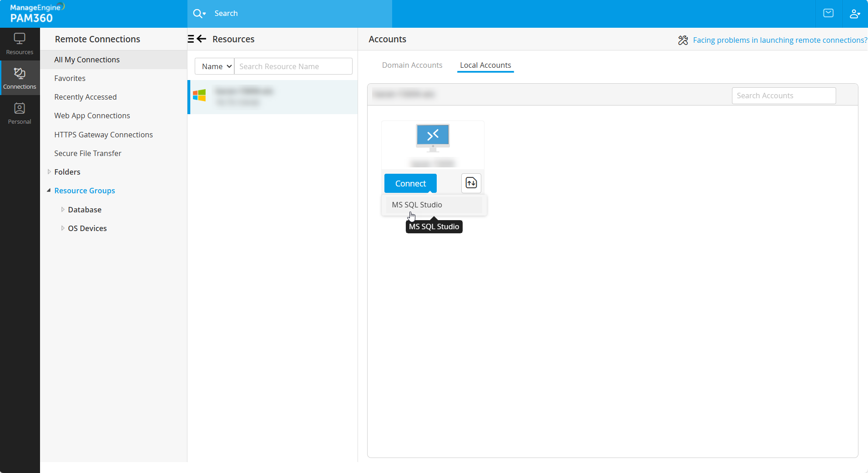Screen dimensions: 868x473
Task: Open the facing problems launching connections link
Action: [x=779, y=40]
